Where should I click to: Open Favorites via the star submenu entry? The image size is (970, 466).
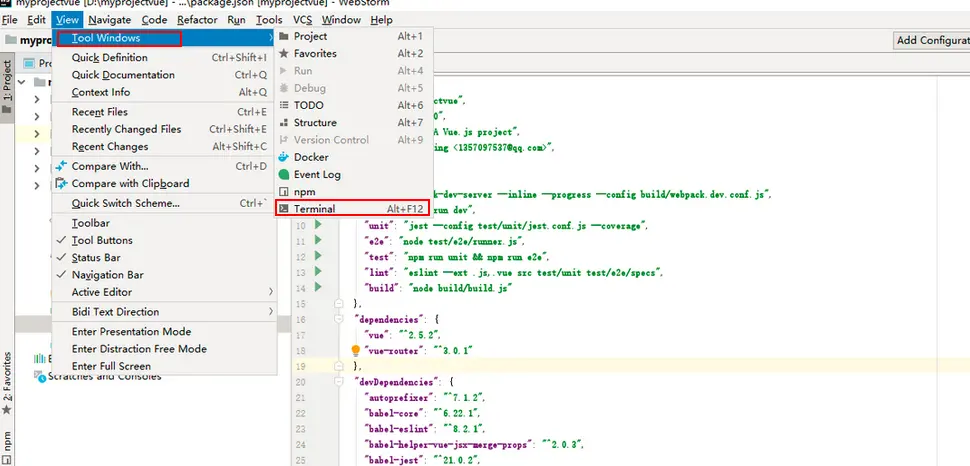pos(353,54)
